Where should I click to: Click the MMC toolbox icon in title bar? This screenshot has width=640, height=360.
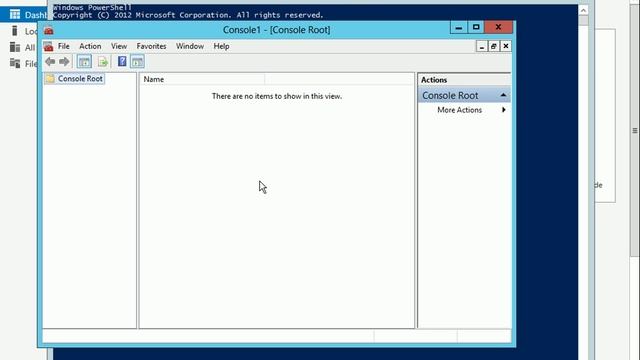[49, 31]
